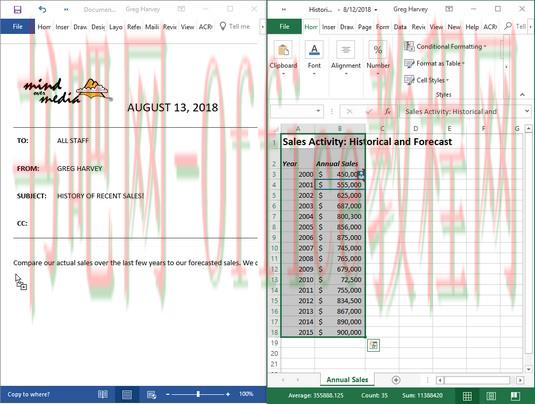
Task: Switch Excel to Normal view
Action: tap(467, 396)
